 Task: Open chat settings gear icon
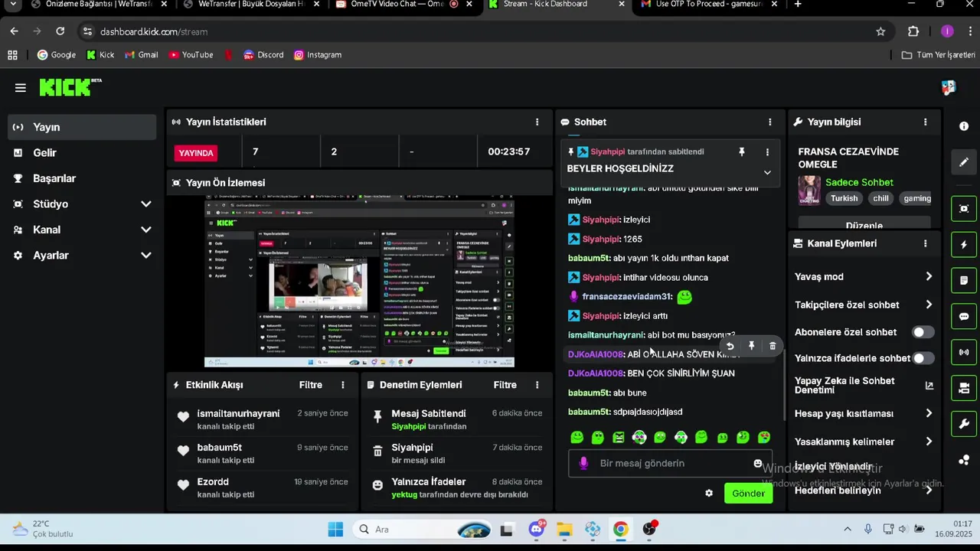(x=709, y=494)
